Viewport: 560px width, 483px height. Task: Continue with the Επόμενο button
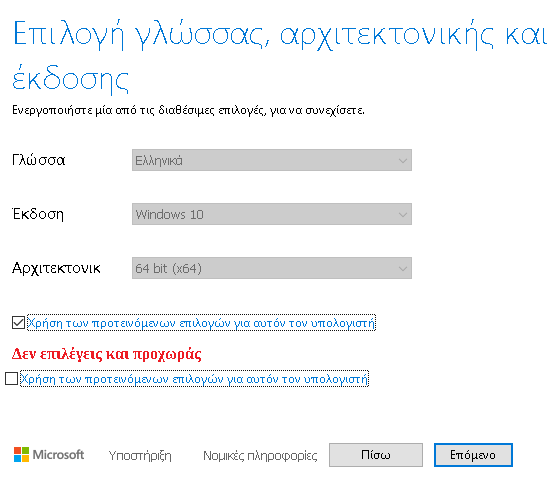pos(473,455)
